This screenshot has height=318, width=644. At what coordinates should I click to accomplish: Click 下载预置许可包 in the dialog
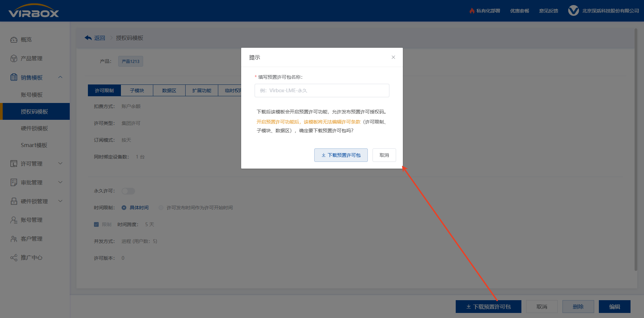point(341,155)
